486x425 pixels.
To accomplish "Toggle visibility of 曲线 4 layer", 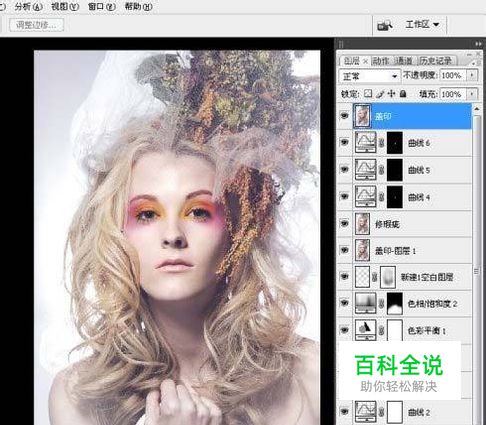I will (x=344, y=196).
